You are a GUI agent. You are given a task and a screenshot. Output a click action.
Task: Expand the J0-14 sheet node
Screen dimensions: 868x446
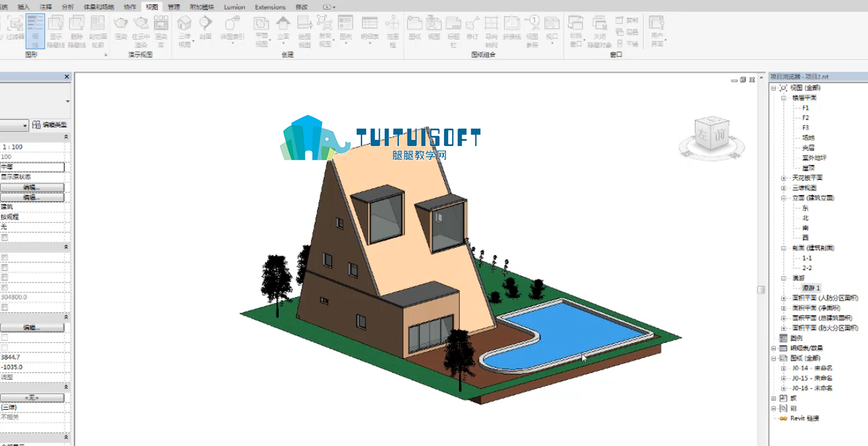point(784,368)
